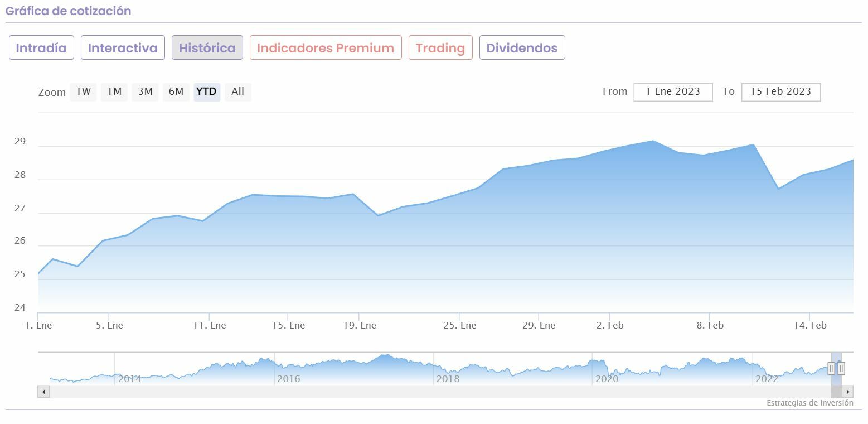
Task: Select the Histórica tab
Action: [207, 48]
